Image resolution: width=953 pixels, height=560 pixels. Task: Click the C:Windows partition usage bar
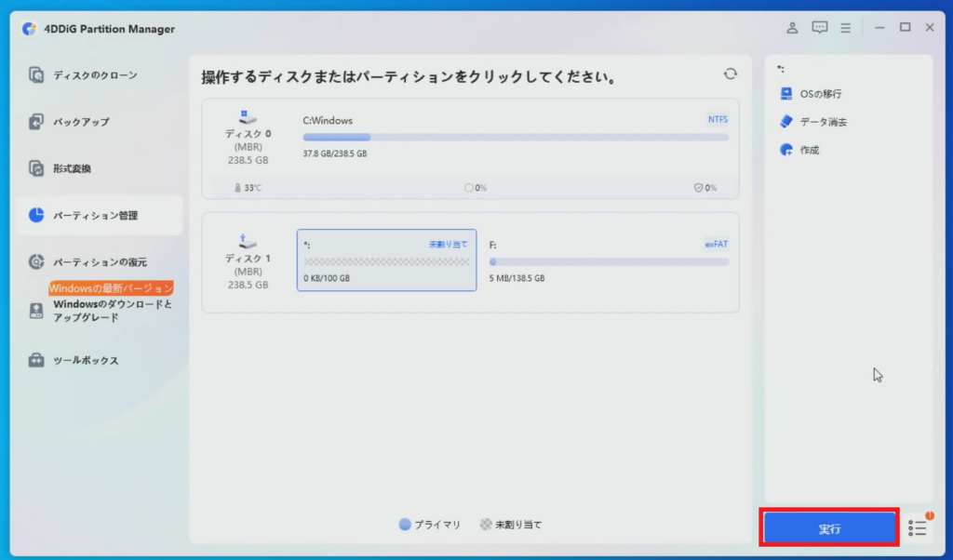pyautogui.click(x=516, y=137)
